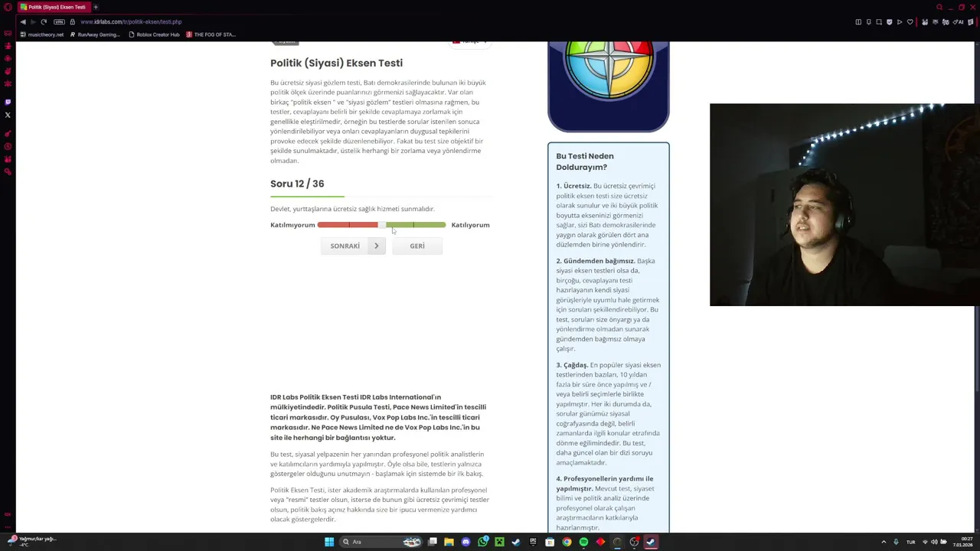980x551 pixels.
Task: Expand the system tray hidden icons chevron
Action: click(x=884, y=542)
